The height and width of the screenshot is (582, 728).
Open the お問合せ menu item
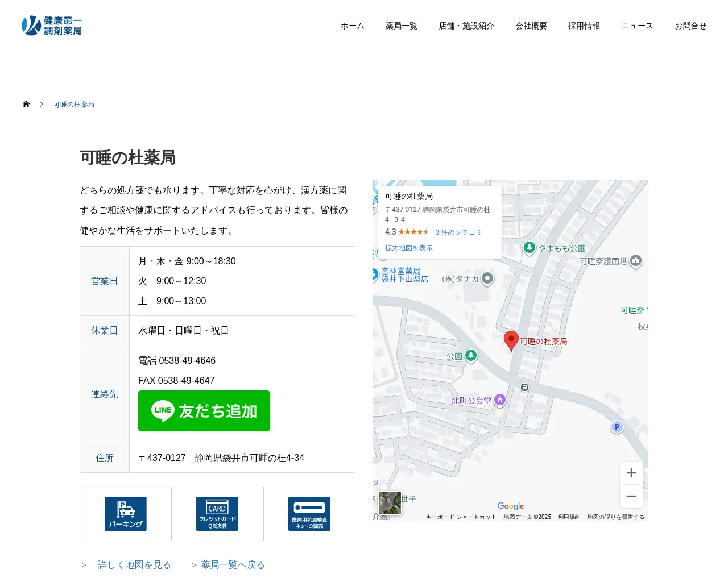[690, 26]
